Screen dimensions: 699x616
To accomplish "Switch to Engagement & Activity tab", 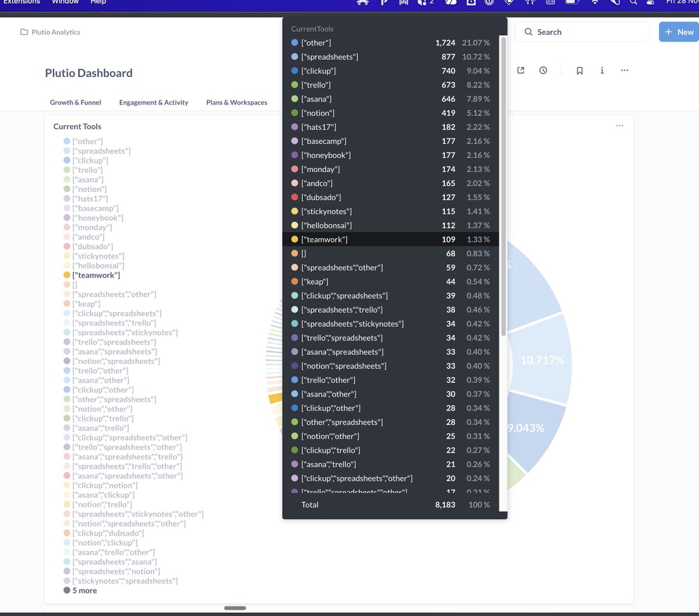I will tap(154, 102).
